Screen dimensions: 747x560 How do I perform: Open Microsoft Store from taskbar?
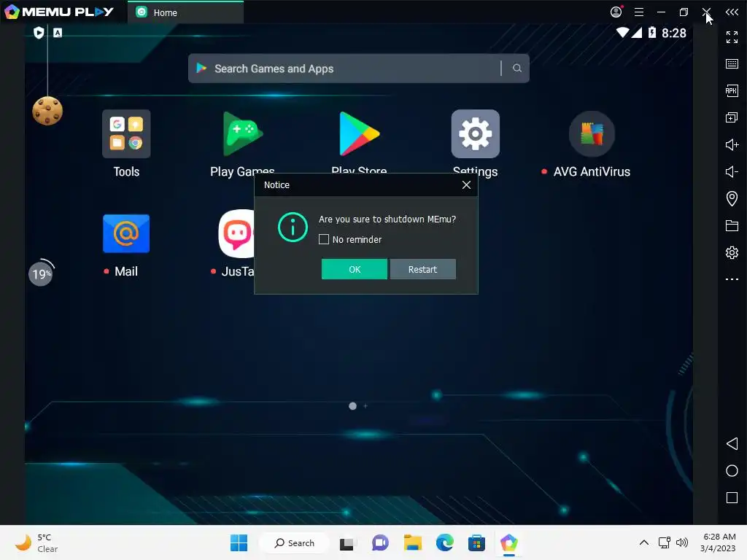click(476, 542)
